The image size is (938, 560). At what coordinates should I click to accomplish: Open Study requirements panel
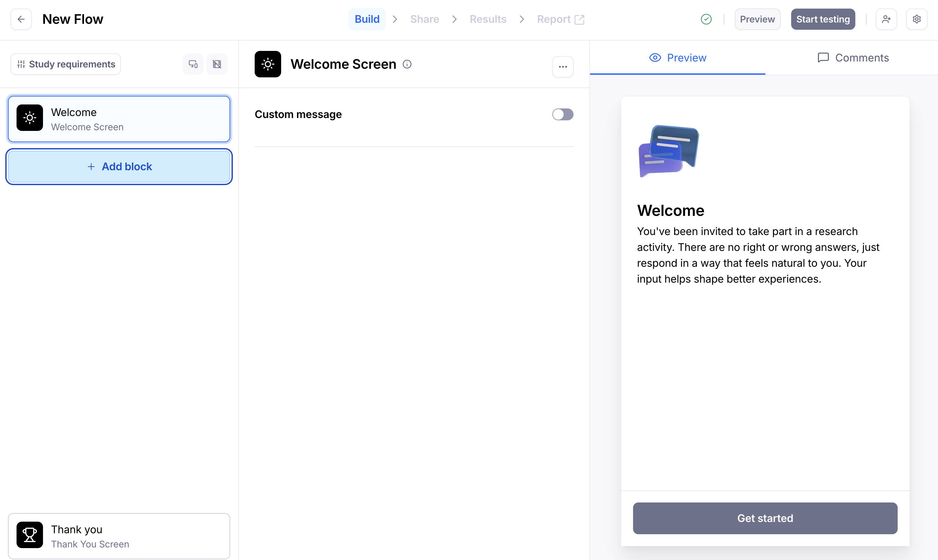[x=66, y=64]
